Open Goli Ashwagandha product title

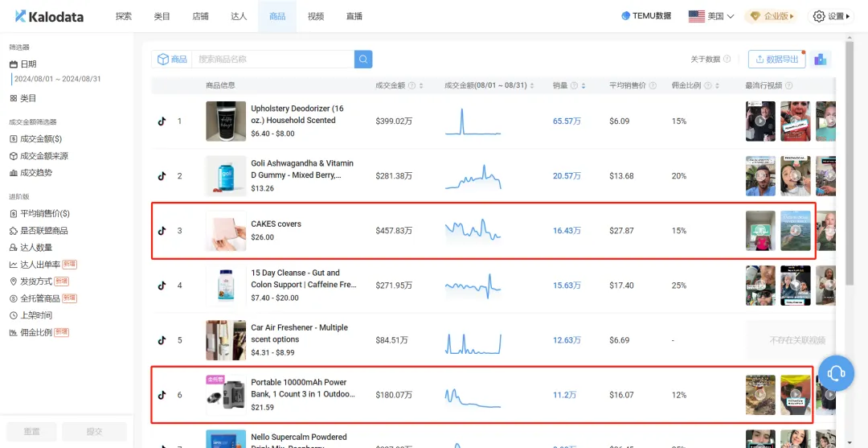pos(302,170)
